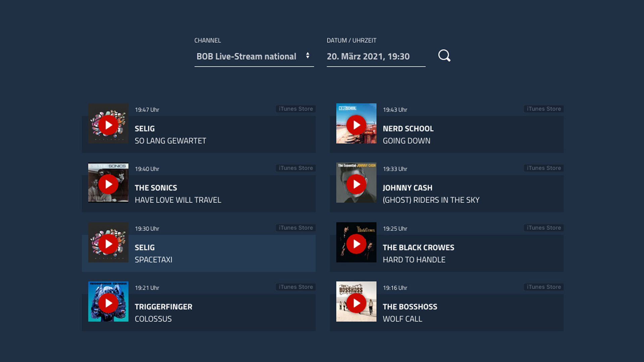Open iTunes Store for Hard to Handle
Viewport: 644px width, 362px height.
(x=544, y=228)
